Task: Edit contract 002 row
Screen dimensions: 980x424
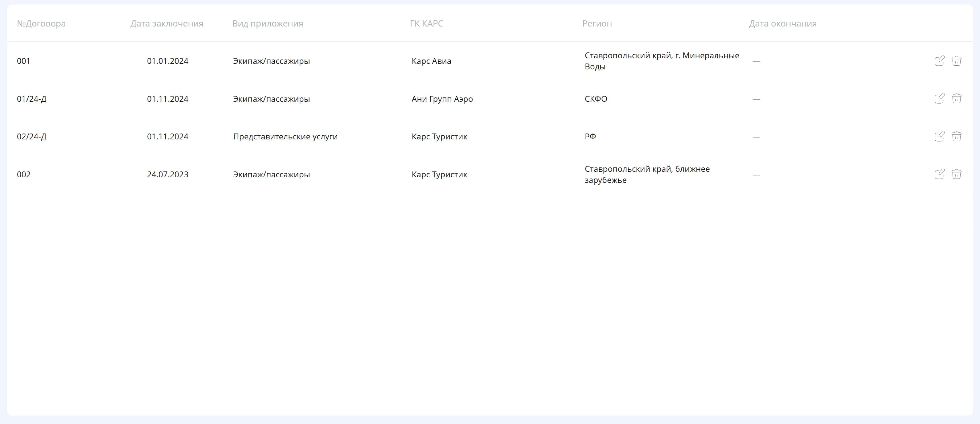Action: click(939, 174)
